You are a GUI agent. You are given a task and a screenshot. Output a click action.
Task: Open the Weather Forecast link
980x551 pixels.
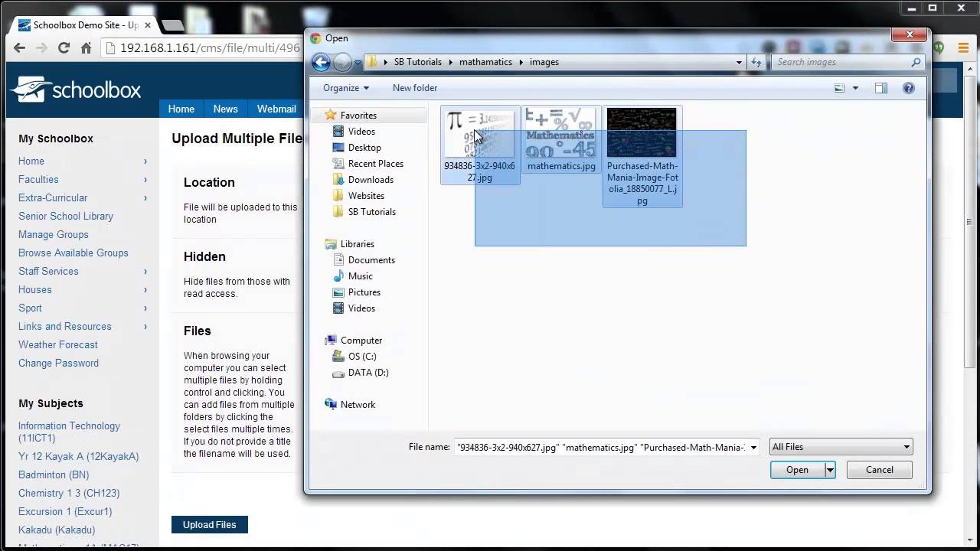coord(58,344)
